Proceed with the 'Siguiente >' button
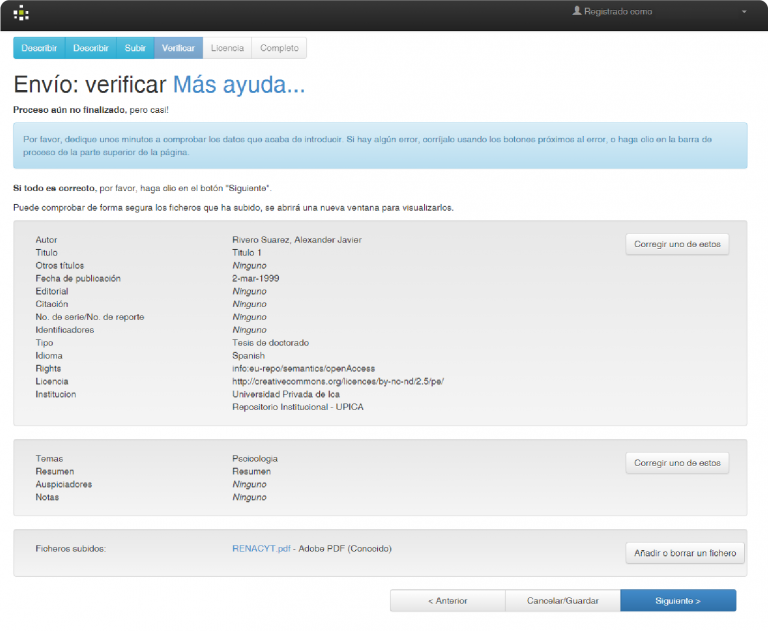Screen dimensions: 768x631 [x=678, y=600]
